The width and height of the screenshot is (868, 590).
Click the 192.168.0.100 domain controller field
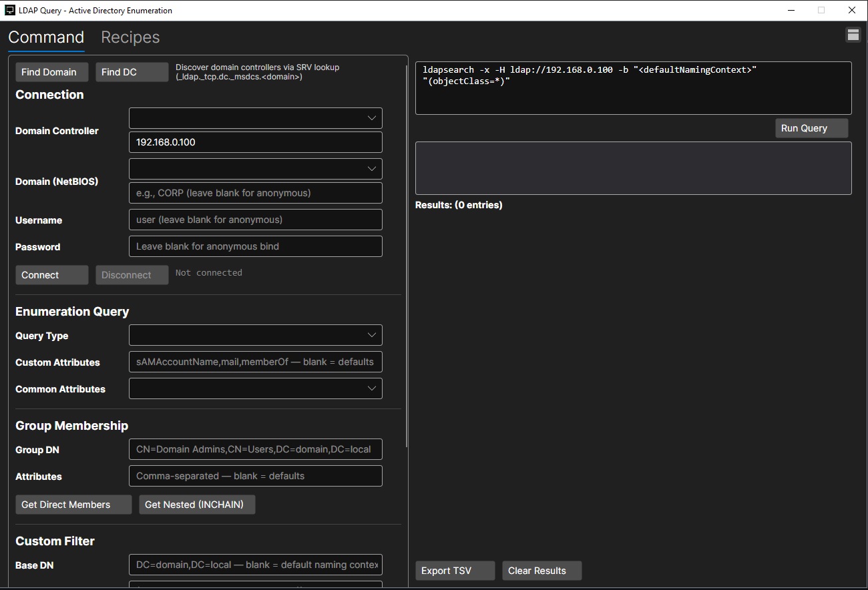[x=256, y=142]
